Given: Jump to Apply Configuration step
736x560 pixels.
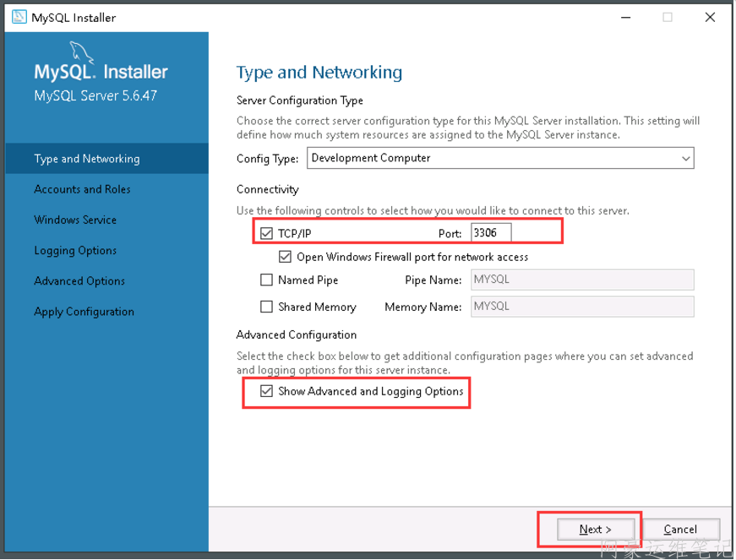Looking at the screenshot, I should [84, 311].
